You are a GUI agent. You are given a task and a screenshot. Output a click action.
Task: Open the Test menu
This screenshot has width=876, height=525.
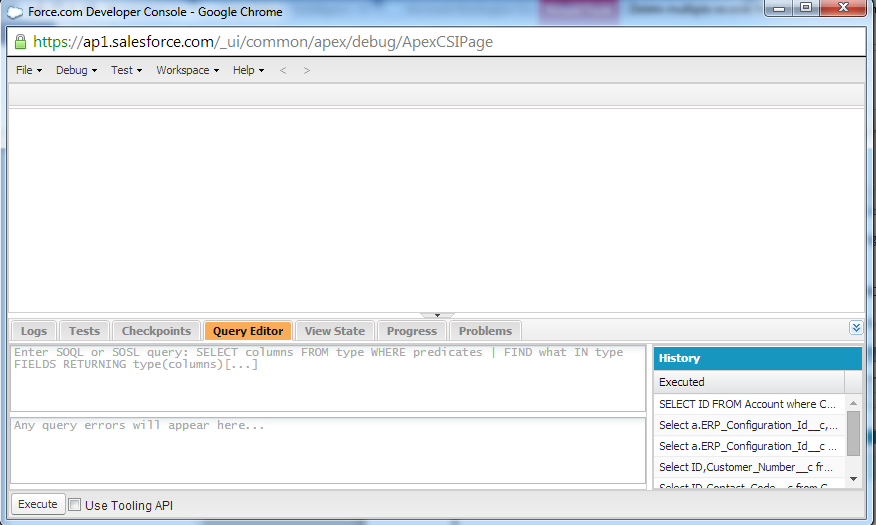[x=126, y=70]
